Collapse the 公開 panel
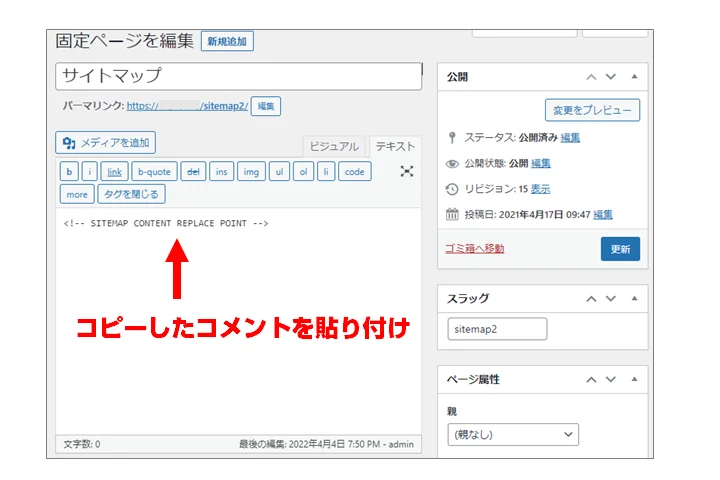Viewport: 720px width, 480px height. pyautogui.click(x=634, y=77)
